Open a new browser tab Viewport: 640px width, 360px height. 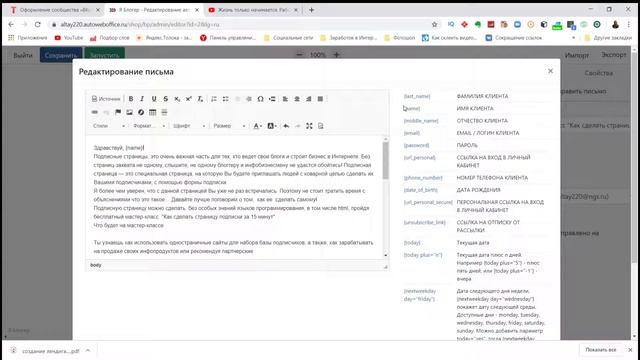[x=311, y=10]
